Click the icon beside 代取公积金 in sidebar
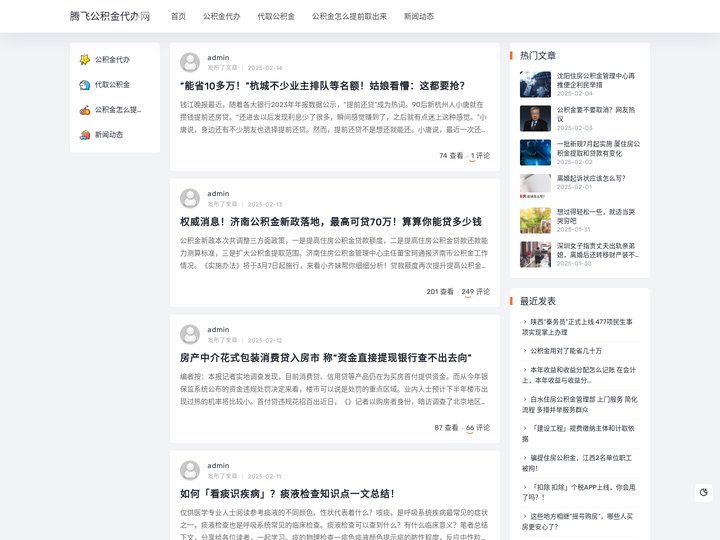 point(84,85)
